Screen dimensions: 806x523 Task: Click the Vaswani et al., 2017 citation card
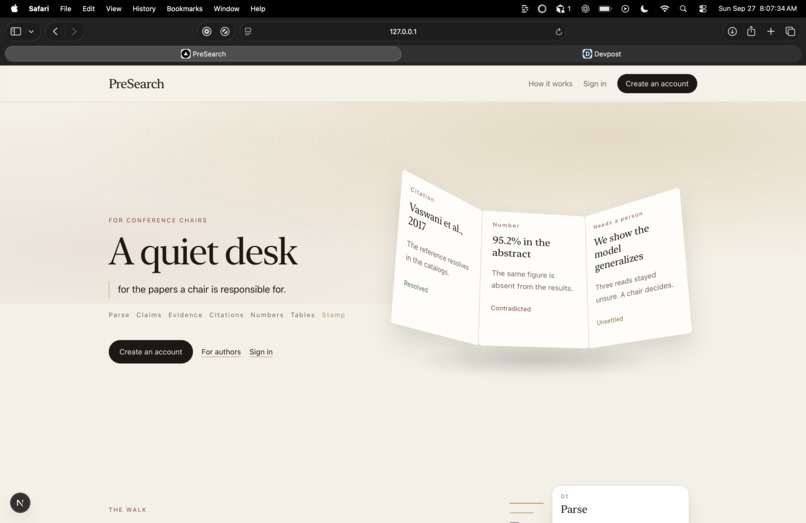(x=436, y=257)
